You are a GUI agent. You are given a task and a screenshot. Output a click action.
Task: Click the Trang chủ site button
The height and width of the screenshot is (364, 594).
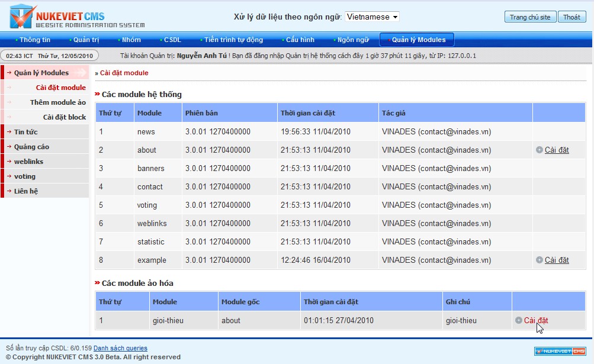tap(530, 17)
